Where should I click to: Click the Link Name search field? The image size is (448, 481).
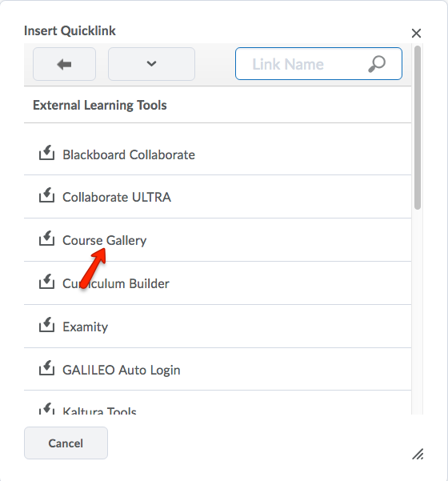(x=318, y=64)
